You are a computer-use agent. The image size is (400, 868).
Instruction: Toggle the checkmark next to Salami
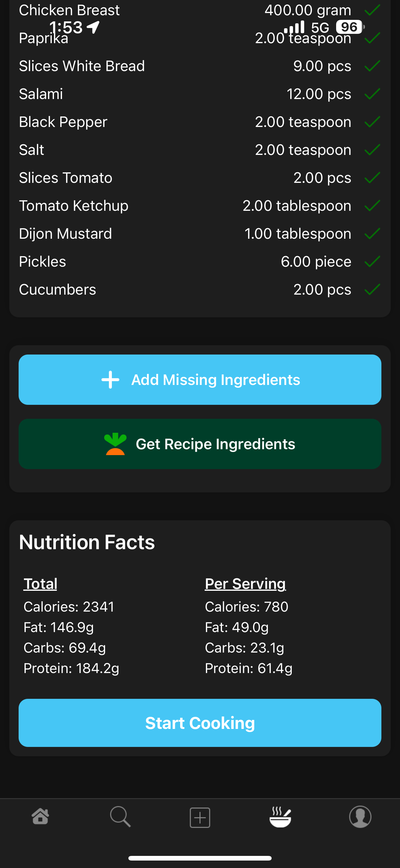[x=372, y=94]
